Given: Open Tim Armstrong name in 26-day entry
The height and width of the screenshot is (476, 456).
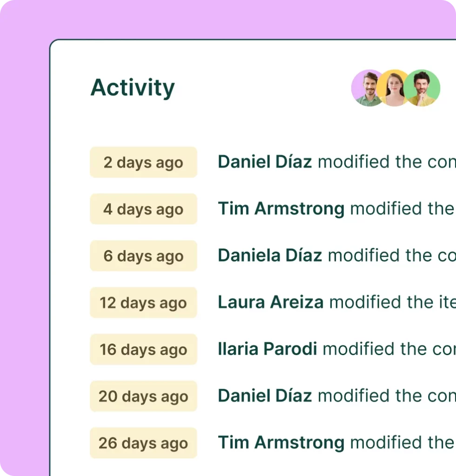Looking at the screenshot, I should click(281, 443).
